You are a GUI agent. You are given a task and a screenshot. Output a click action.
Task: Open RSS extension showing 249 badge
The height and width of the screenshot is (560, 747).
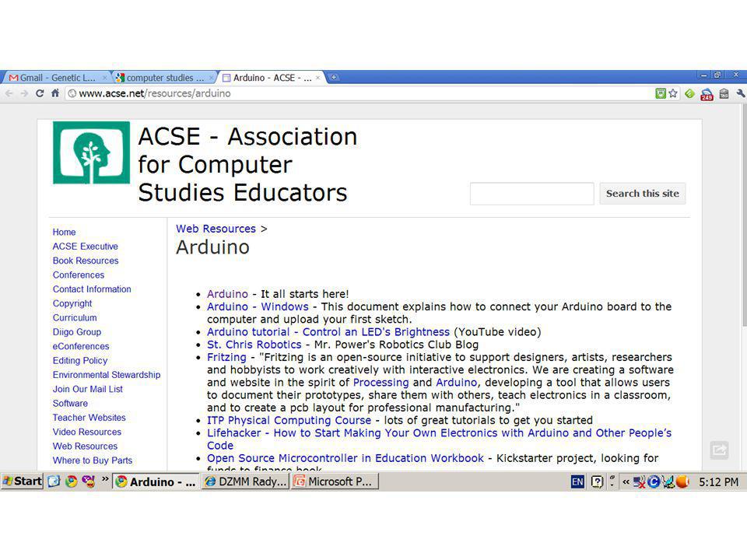pos(707,94)
